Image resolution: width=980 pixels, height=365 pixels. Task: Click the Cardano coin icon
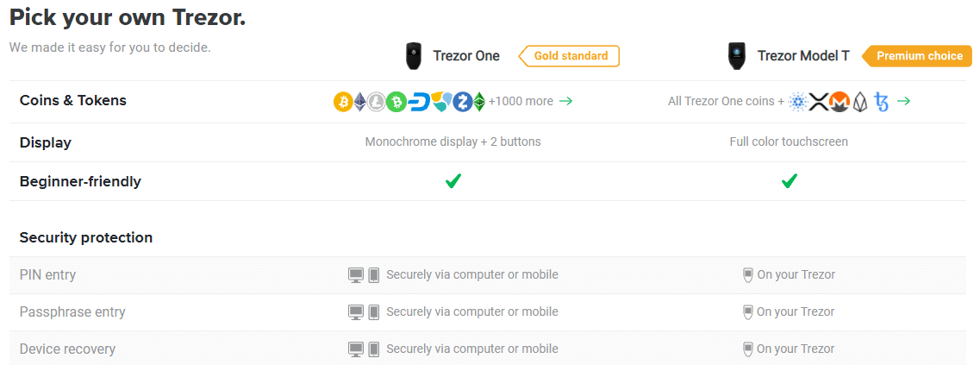point(797,102)
